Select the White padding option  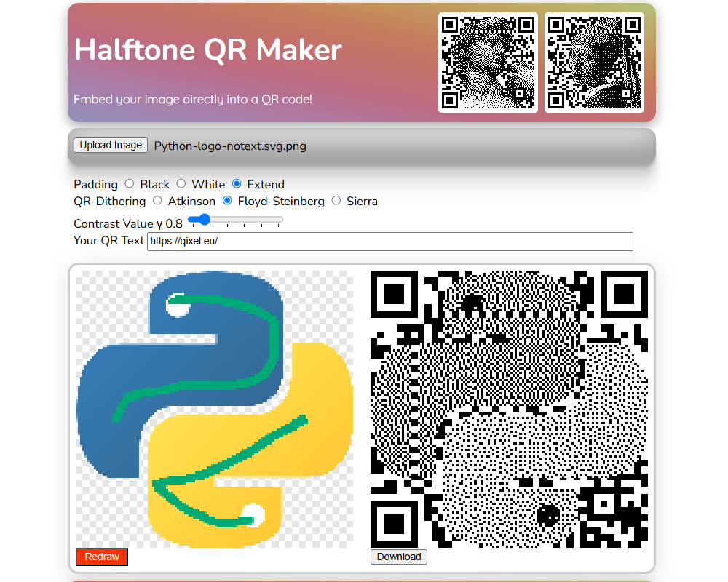(x=181, y=184)
